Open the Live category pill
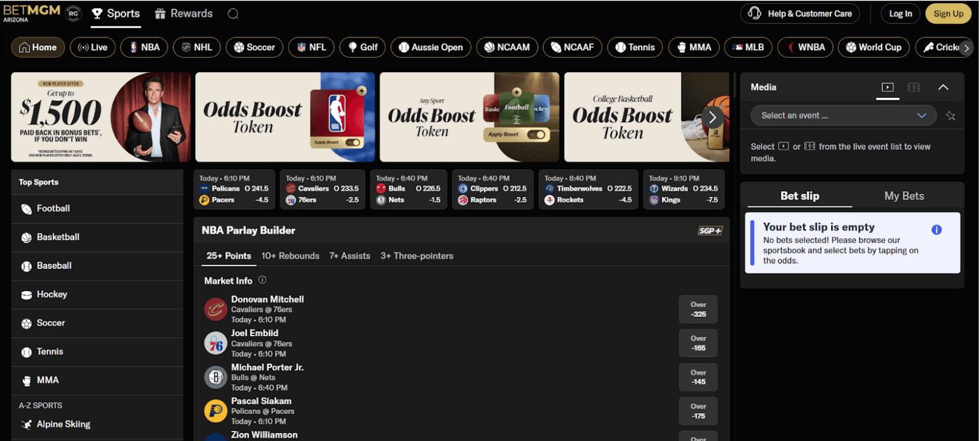The image size is (980, 441). [x=92, y=48]
